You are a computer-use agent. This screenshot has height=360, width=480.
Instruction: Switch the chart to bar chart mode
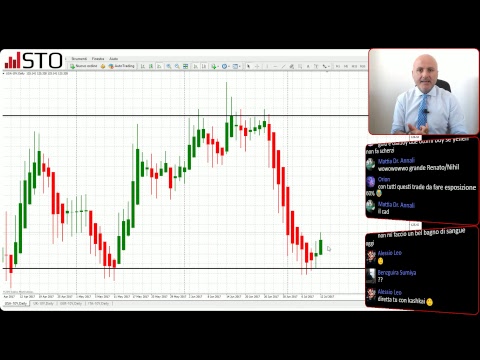[143, 66]
